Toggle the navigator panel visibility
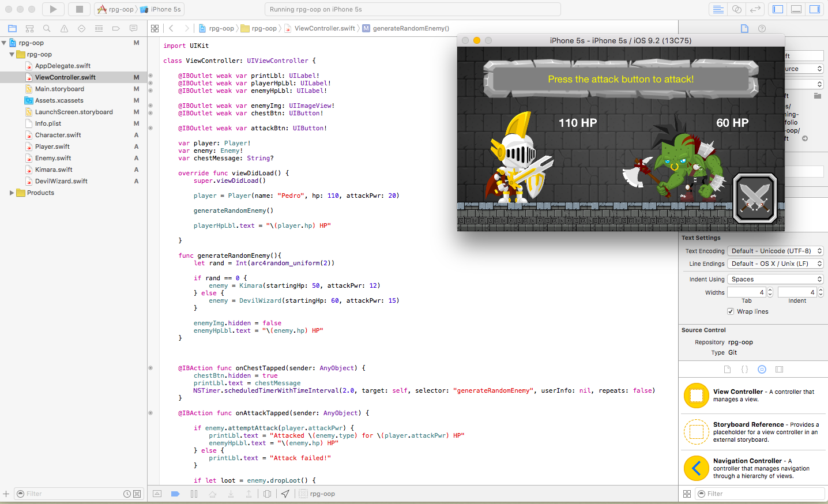The height and width of the screenshot is (504, 828). pos(778,9)
